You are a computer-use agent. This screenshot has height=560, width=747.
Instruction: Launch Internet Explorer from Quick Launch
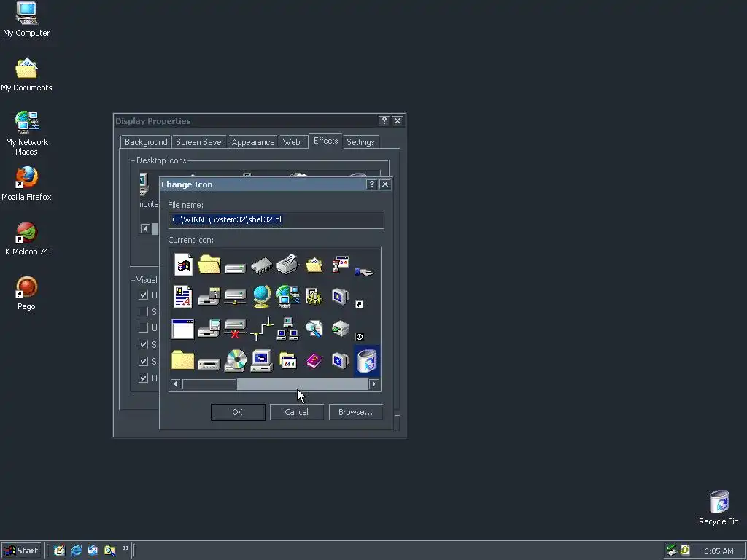(76, 551)
